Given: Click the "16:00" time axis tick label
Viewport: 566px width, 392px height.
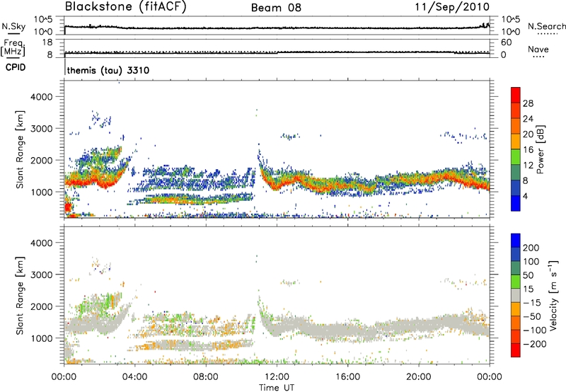Looking at the screenshot, I should click(x=347, y=377).
